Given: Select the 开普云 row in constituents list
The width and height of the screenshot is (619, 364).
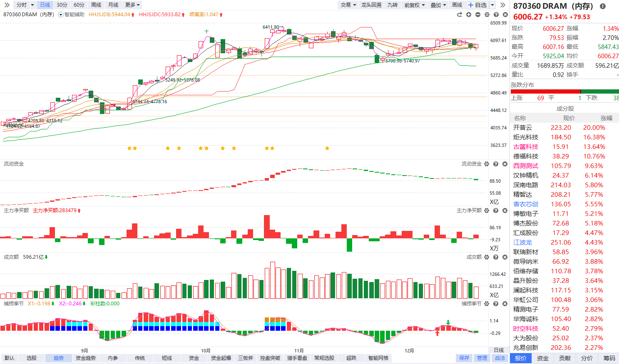Looking at the screenshot, I should click(x=565, y=128).
